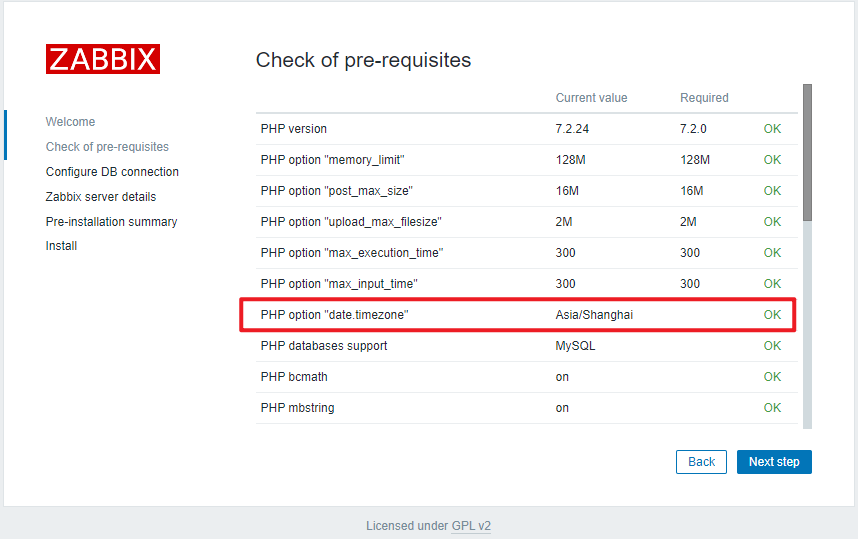Click the memory_limit option row
The width and height of the screenshot is (858, 539).
pyautogui.click(x=332, y=160)
